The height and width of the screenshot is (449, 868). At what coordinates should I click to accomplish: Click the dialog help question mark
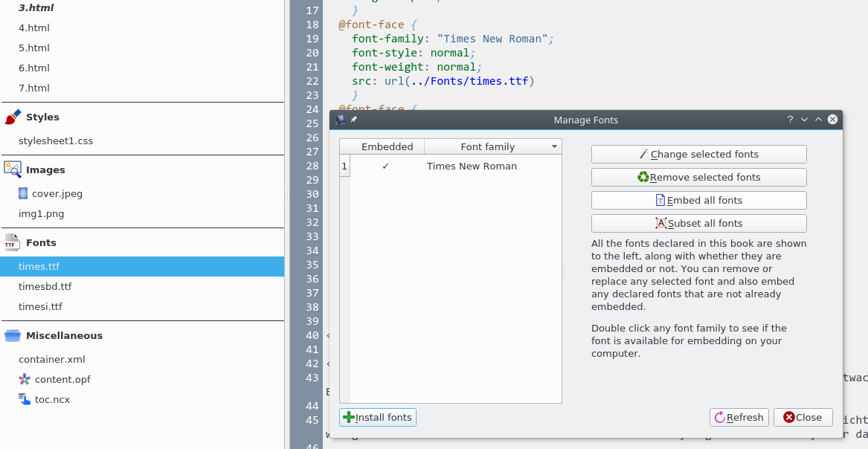[790, 120]
